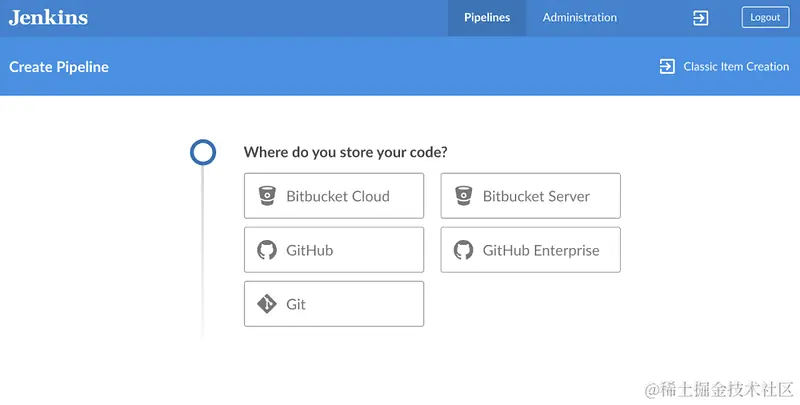Click the Git diamond logo icon

click(267, 304)
